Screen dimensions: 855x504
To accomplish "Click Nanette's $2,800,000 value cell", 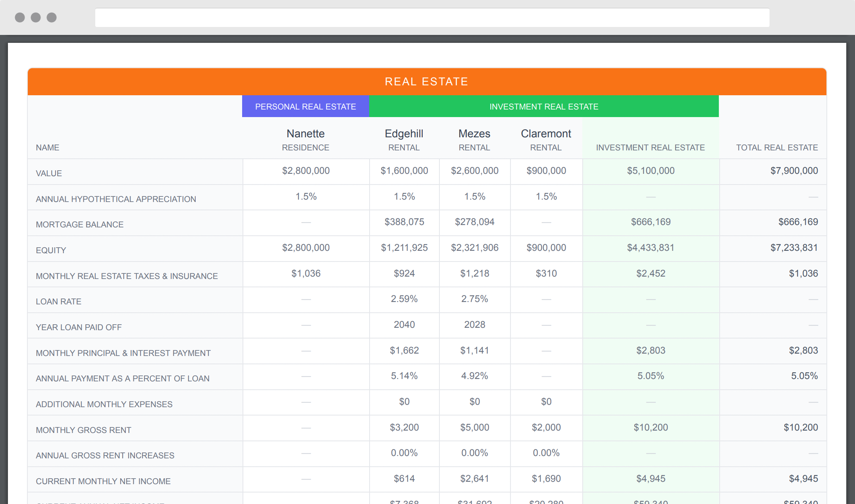I will [x=306, y=171].
